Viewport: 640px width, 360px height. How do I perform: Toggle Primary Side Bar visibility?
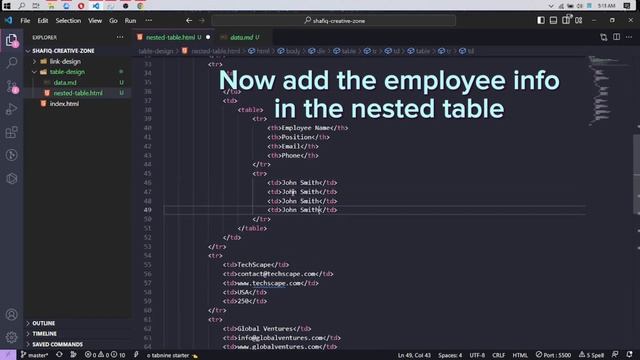pos(541,20)
